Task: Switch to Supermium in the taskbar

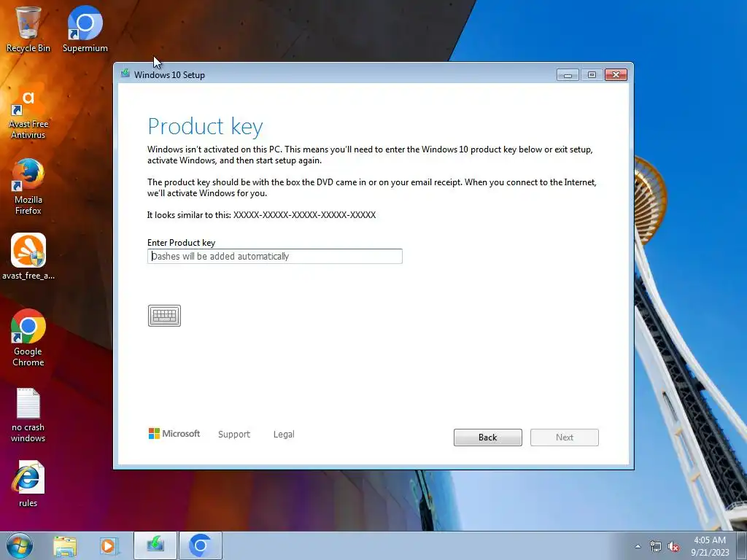Action: click(x=200, y=545)
